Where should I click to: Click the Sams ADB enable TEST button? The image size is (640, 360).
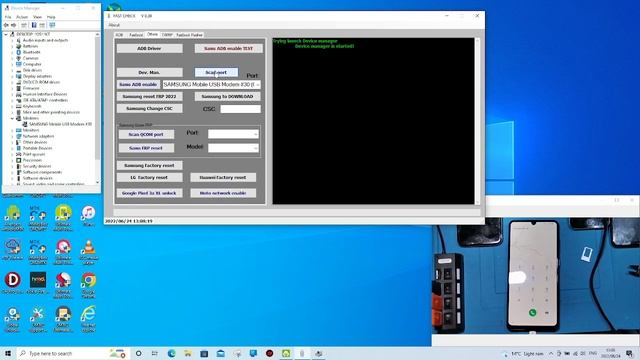pos(229,49)
